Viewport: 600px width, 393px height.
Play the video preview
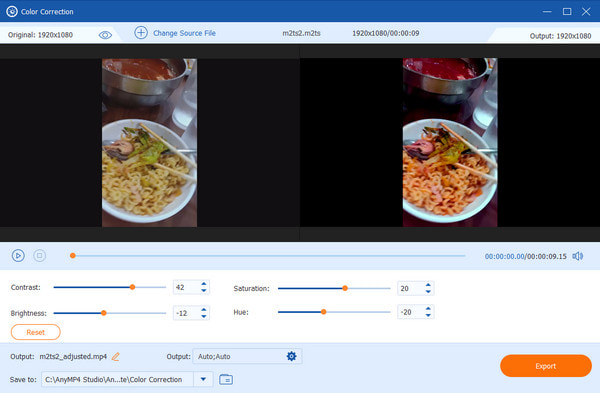pyautogui.click(x=18, y=256)
